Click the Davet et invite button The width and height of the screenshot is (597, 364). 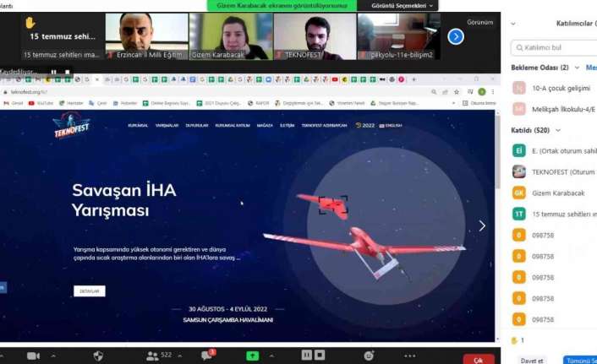(x=532, y=361)
